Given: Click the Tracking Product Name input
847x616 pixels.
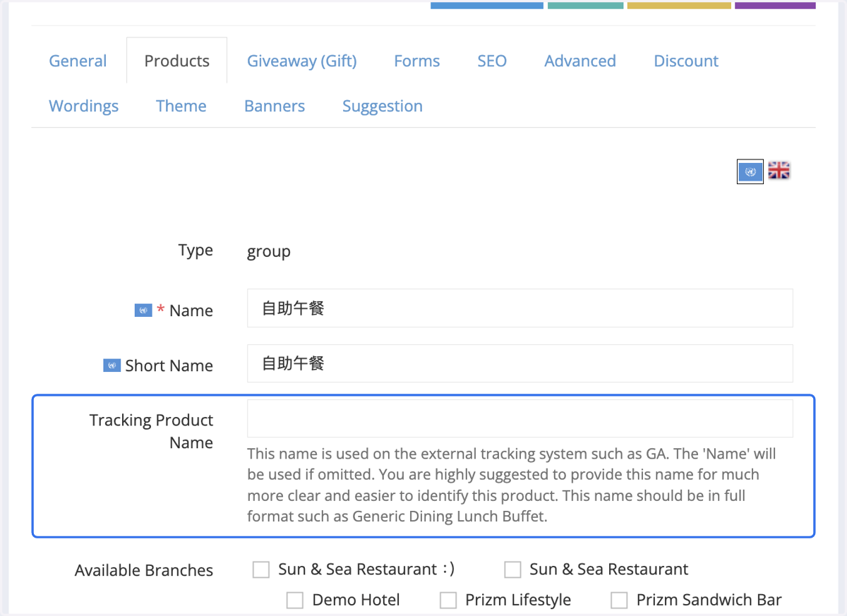Looking at the screenshot, I should (x=520, y=418).
